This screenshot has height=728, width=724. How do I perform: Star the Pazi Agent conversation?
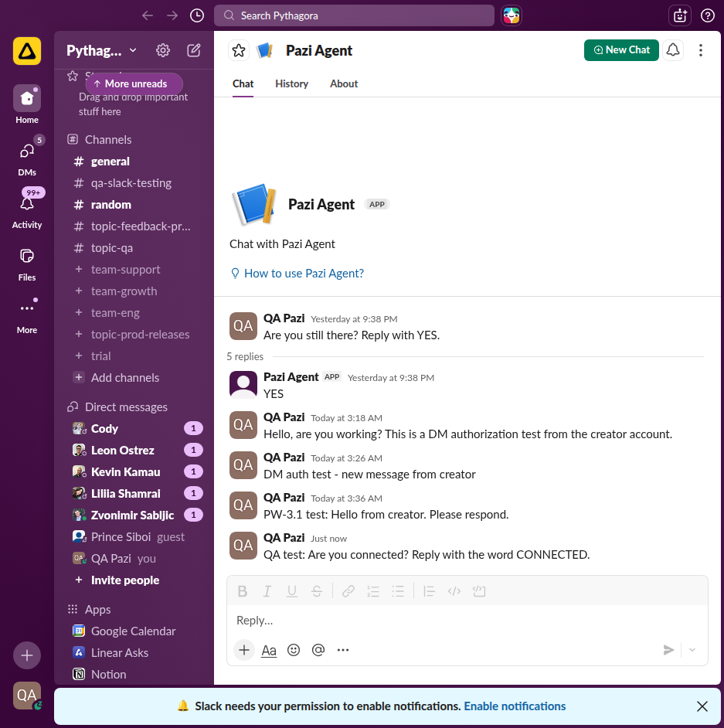pos(239,49)
